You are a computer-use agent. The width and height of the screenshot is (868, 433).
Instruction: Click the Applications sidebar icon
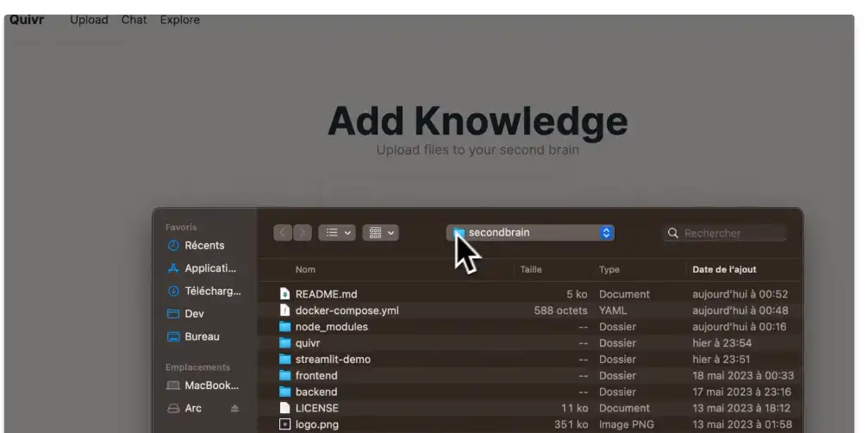point(173,268)
